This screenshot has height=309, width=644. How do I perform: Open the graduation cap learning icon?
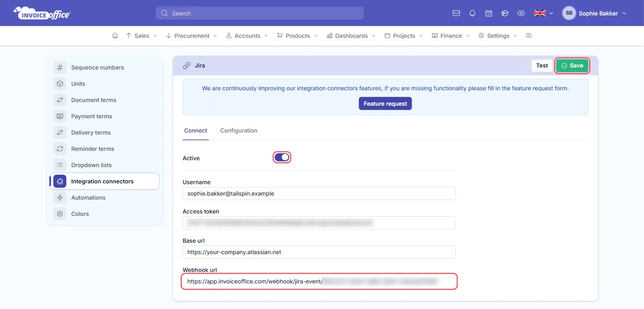tap(505, 13)
